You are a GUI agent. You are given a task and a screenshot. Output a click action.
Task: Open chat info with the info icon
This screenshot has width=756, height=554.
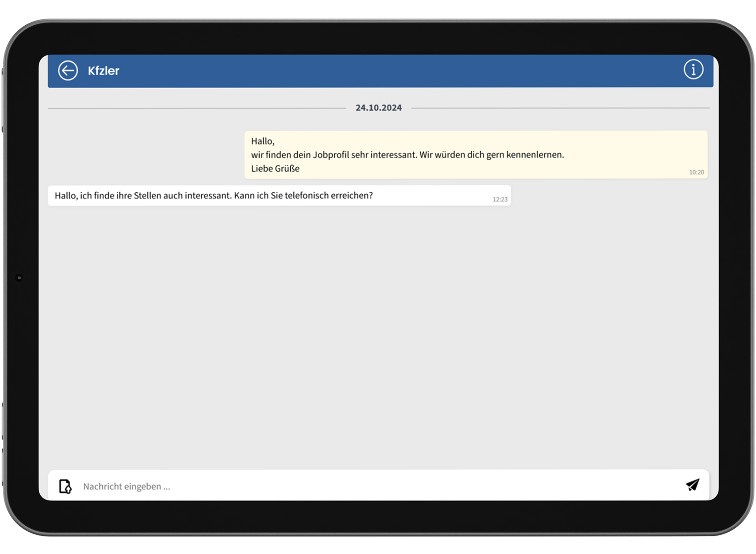[x=693, y=70]
